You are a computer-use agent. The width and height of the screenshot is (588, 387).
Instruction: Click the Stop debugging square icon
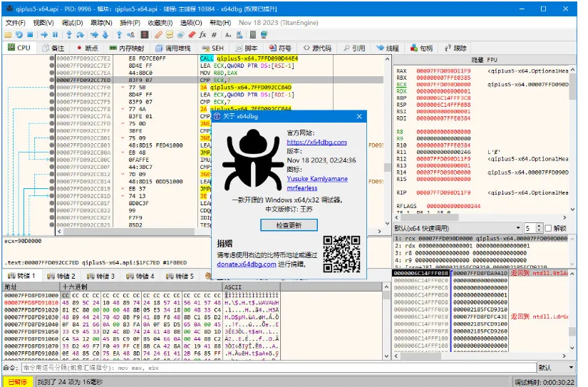pos(30,35)
